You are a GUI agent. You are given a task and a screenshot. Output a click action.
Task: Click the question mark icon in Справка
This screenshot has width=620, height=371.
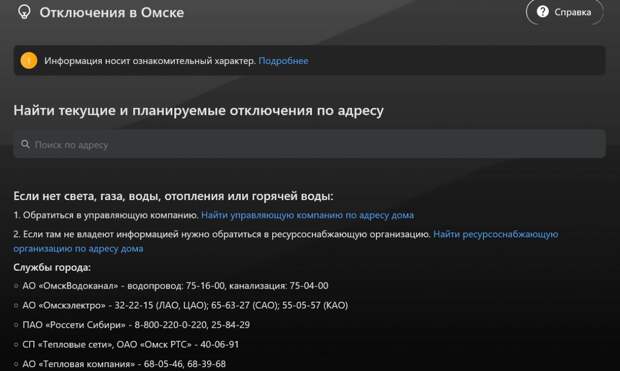[x=542, y=12]
